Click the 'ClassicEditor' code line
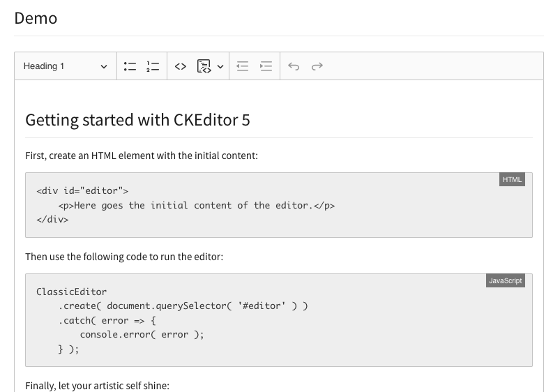The height and width of the screenshot is (392, 560). coord(71,292)
